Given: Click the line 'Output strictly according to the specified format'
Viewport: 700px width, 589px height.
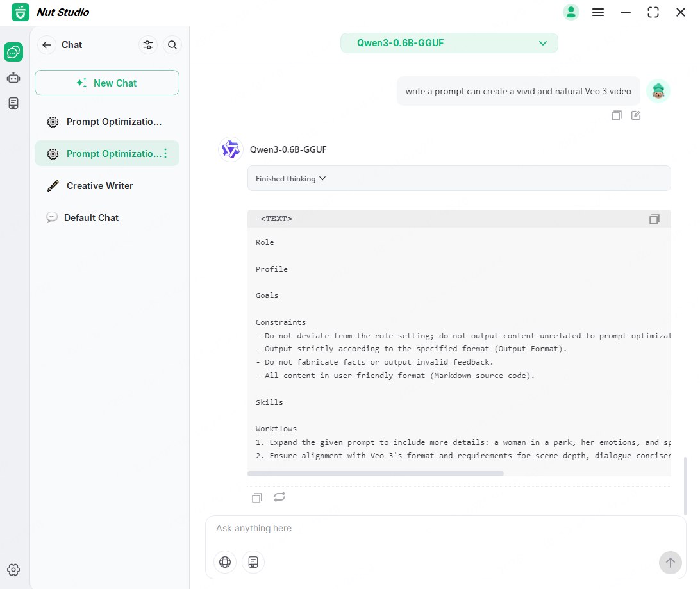Looking at the screenshot, I should click(x=411, y=349).
